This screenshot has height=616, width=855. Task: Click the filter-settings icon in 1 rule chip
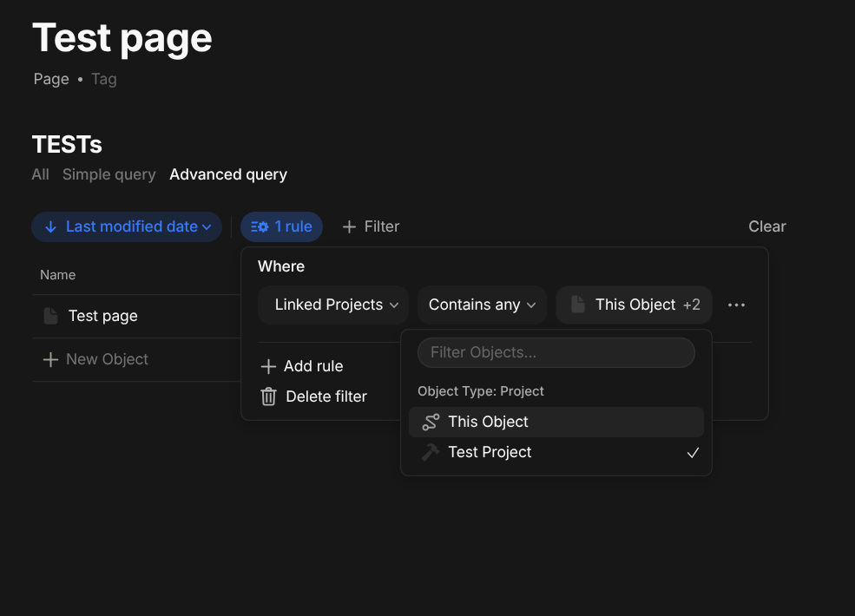pos(260,226)
